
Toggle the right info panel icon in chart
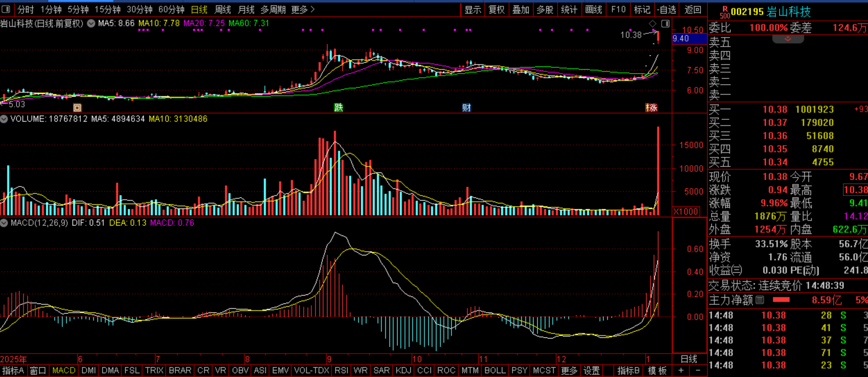(x=665, y=24)
